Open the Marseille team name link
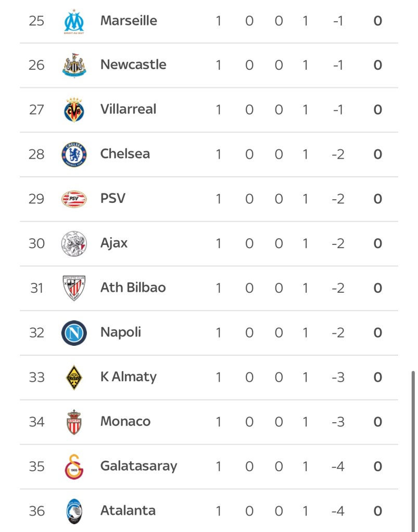The height and width of the screenshot is (532, 418). point(129,21)
